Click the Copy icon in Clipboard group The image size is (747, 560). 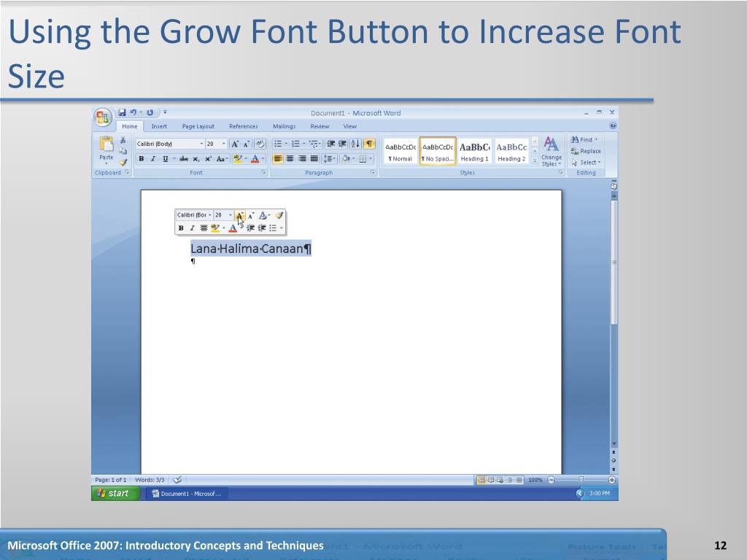123,151
